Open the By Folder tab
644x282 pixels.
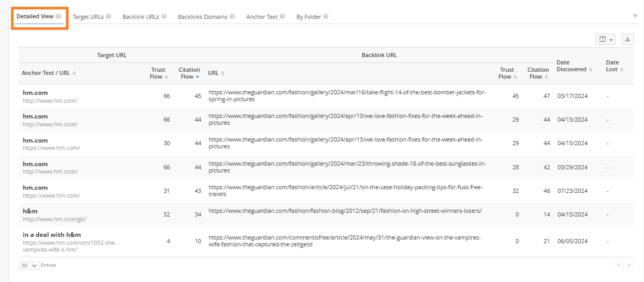[308, 17]
